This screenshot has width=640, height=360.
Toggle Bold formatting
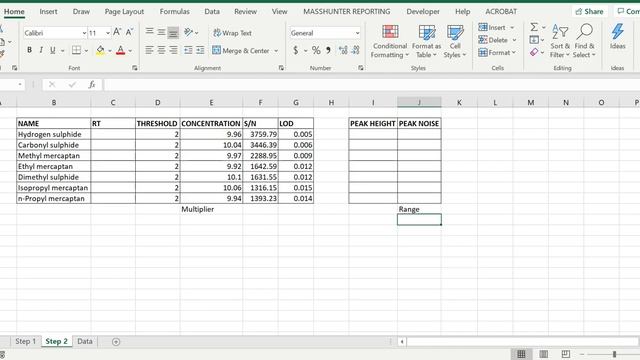click(29, 50)
